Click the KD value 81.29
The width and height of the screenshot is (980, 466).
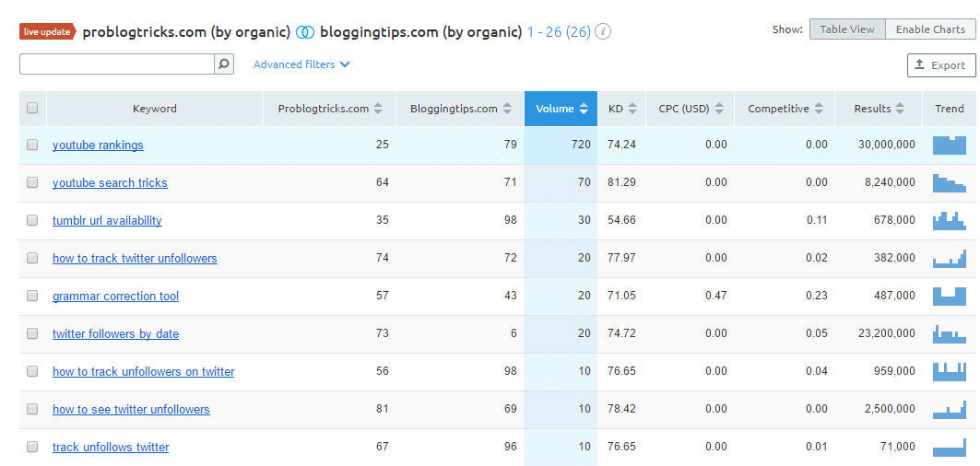pos(622,183)
